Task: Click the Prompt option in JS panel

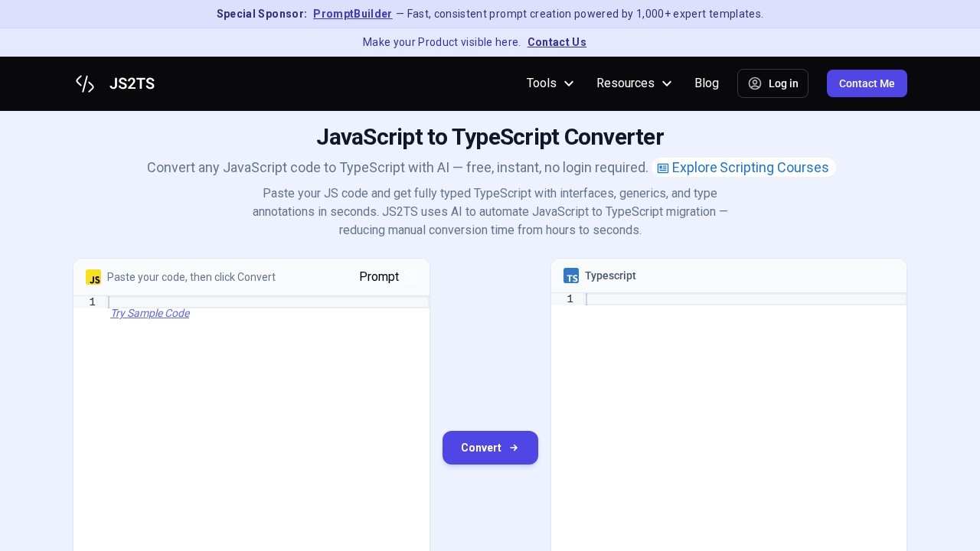Action: [x=379, y=277]
